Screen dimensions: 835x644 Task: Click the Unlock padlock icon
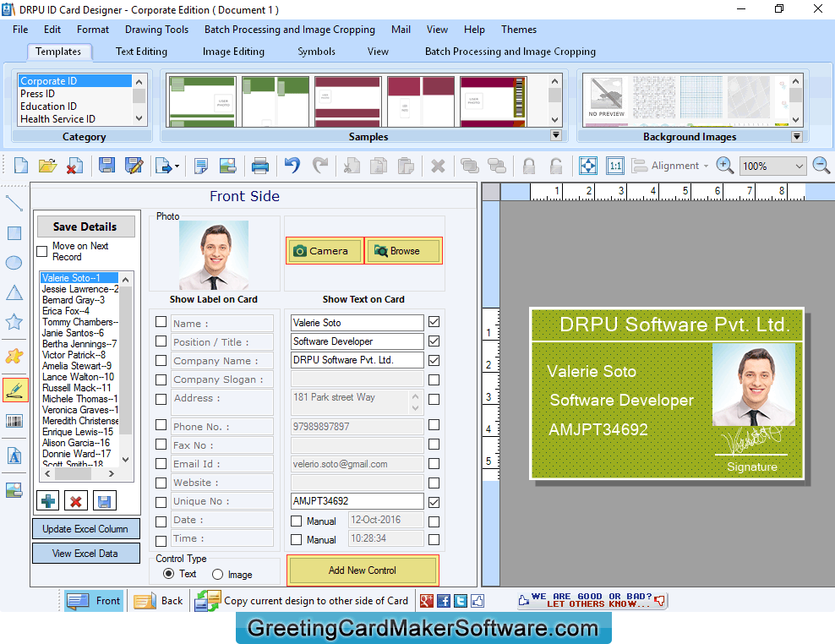point(555,166)
